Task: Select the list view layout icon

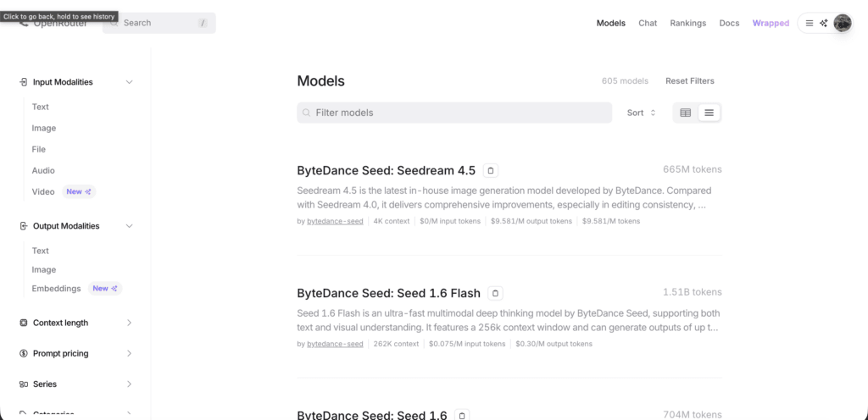Action: pos(709,113)
